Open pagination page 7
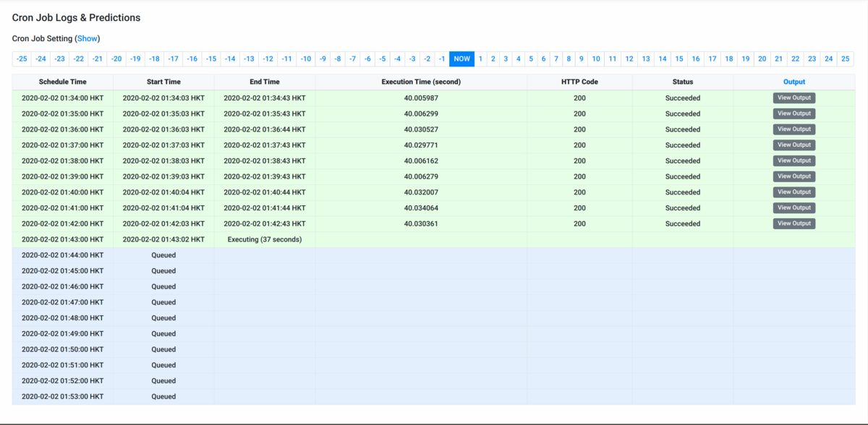 556,59
